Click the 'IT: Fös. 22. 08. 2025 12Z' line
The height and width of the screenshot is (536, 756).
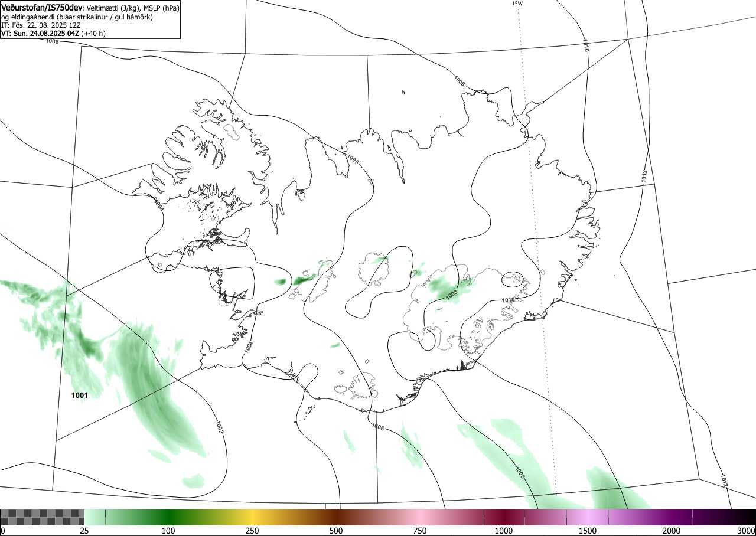(41, 25)
